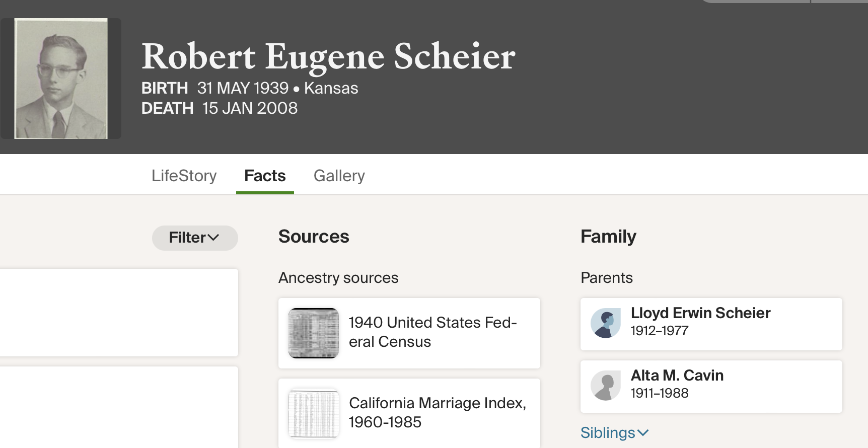Click the Sources section heading
This screenshot has height=448, width=868.
pos(314,237)
